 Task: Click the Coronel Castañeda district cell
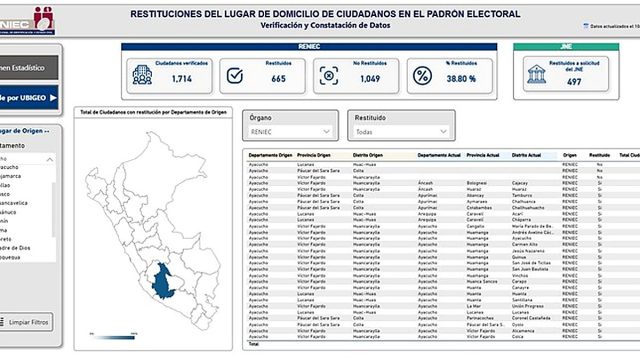(531, 318)
